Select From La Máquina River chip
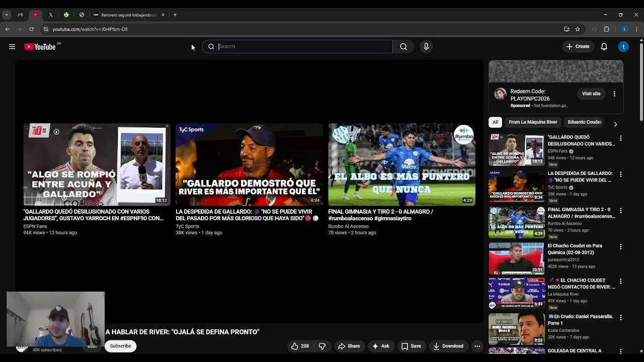 pyautogui.click(x=533, y=122)
